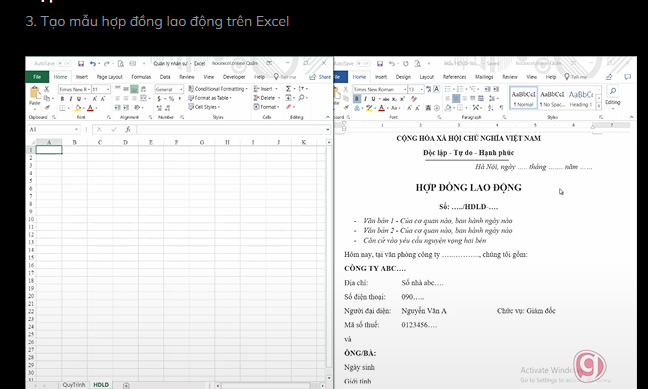Select column D header in Excel
The width and height of the screenshot is (648, 389).
tap(125, 142)
